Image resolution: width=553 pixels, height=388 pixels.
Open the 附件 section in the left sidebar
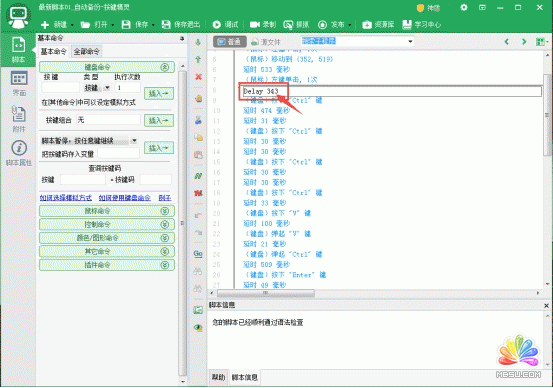19,119
